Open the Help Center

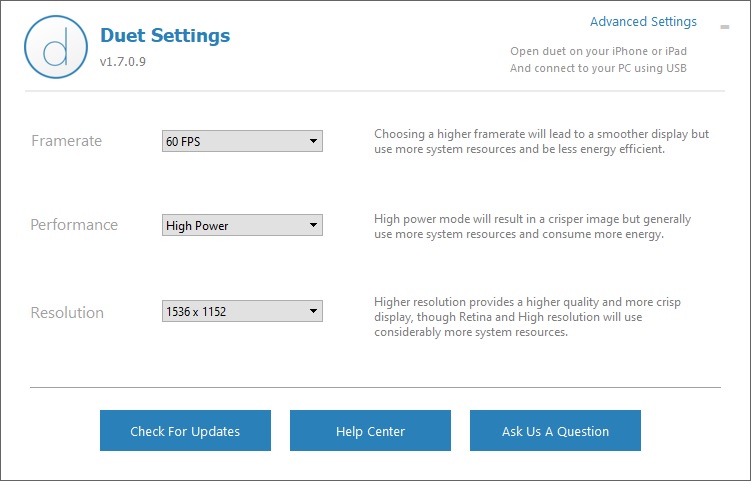[370, 431]
